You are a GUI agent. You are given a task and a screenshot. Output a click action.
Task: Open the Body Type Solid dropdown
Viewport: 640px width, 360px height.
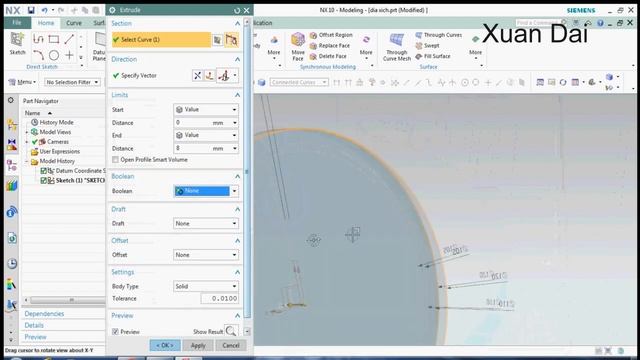206,287
